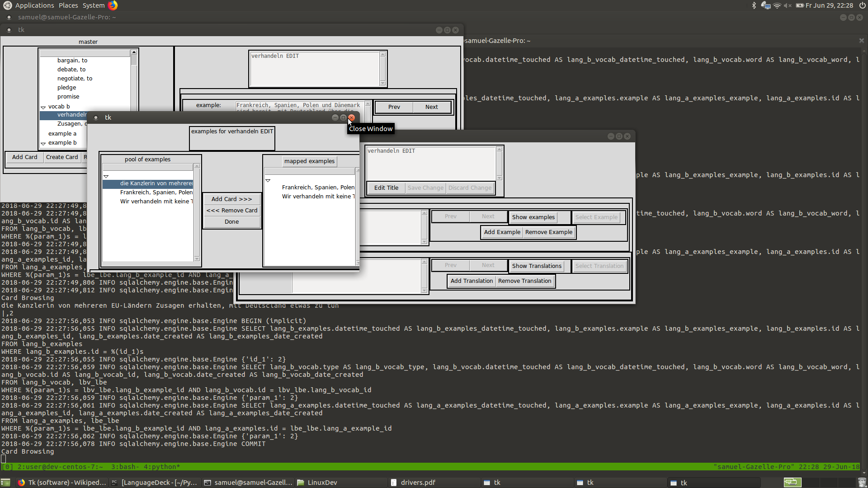
Task: Open the LinuxDev folder taskbar item
Action: coord(341,483)
